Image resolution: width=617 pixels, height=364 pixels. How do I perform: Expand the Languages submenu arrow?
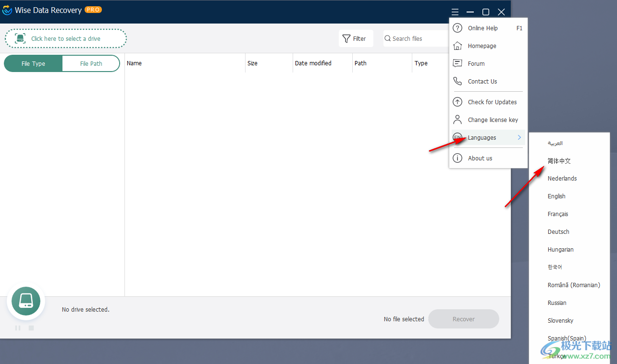519,137
